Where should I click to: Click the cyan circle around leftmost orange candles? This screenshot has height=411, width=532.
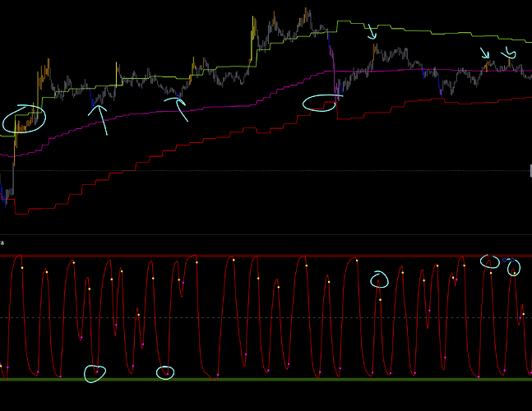23,119
